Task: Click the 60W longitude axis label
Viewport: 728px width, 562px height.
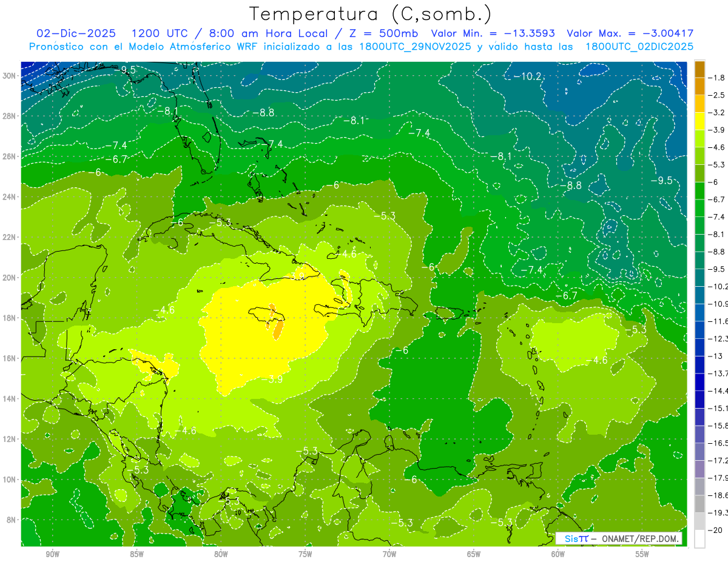Action: click(x=558, y=554)
